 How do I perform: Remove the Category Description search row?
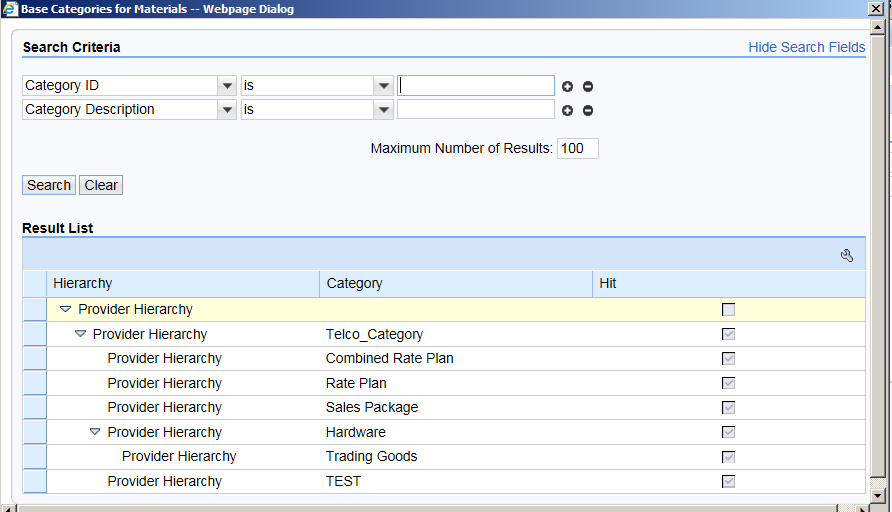coord(588,110)
